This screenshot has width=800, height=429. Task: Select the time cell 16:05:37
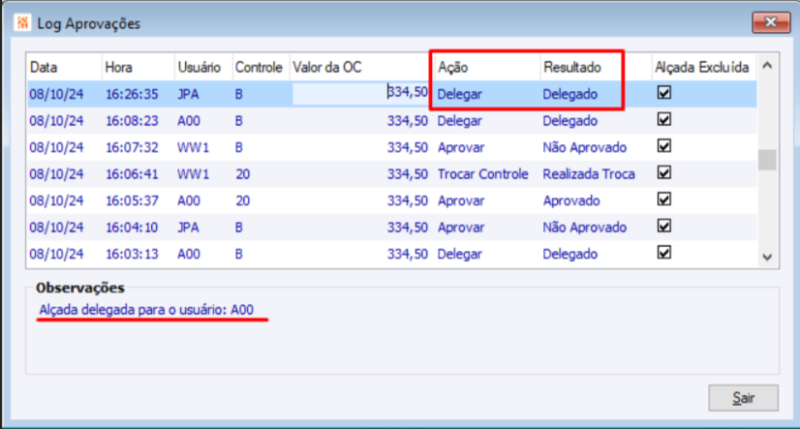pyautogui.click(x=132, y=200)
